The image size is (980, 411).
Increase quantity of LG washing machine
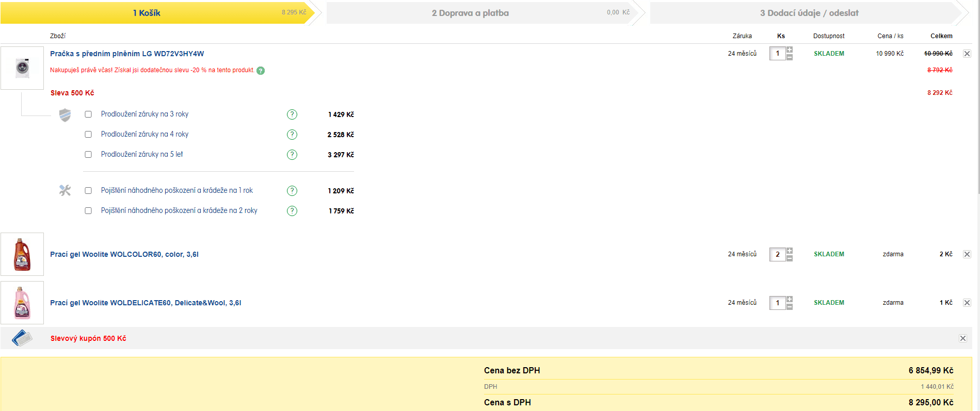(790, 50)
